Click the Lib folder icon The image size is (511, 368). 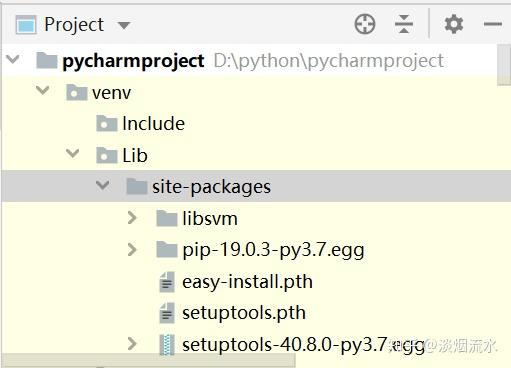107,155
